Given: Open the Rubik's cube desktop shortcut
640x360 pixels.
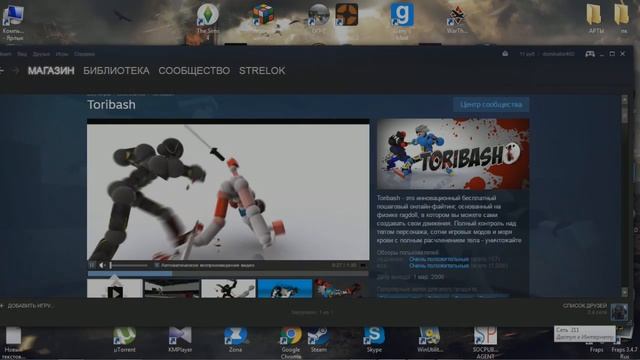Looking at the screenshot, I should click(262, 15).
